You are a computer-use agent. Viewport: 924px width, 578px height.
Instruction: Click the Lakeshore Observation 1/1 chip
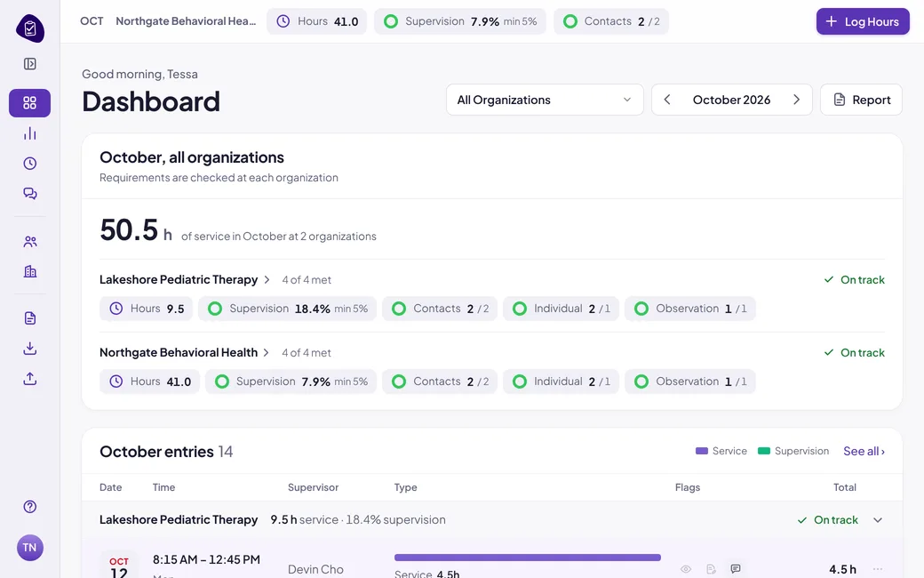click(690, 309)
